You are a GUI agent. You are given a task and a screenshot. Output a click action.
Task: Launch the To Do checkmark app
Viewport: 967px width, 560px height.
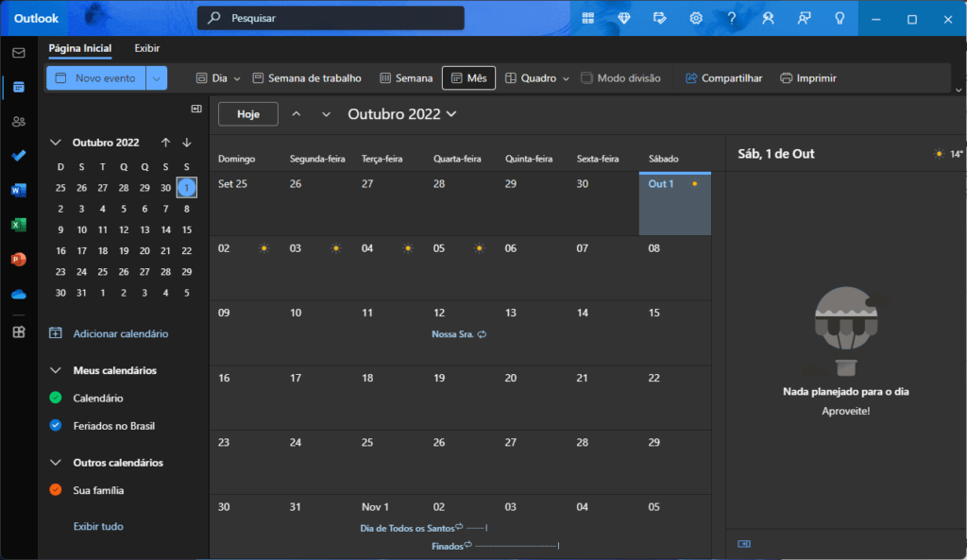[x=18, y=156]
